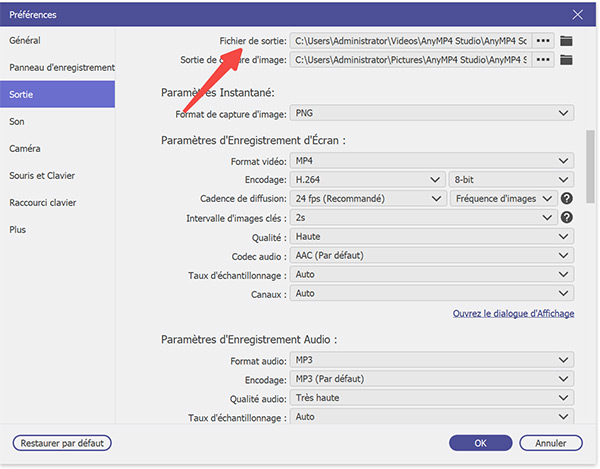This screenshot has height=469, width=600.
Task: Open the Ouvrez le dialogue d'Affichage link
Action: (x=513, y=314)
